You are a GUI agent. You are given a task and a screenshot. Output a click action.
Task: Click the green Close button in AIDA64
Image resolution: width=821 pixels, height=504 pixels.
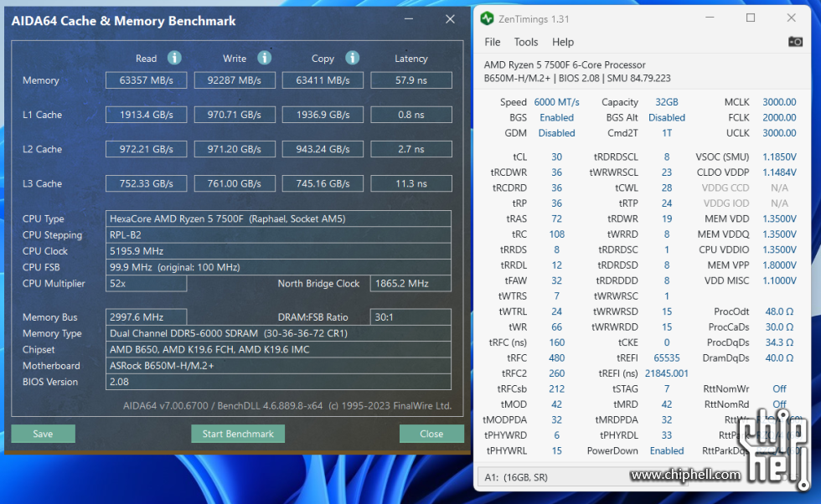point(431,434)
